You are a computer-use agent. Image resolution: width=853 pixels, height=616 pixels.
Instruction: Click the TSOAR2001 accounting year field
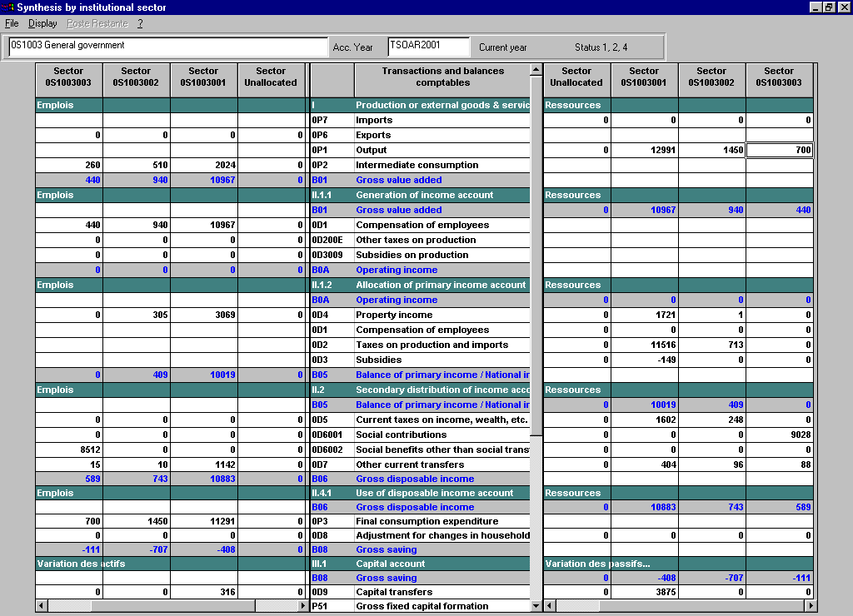[428, 46]
